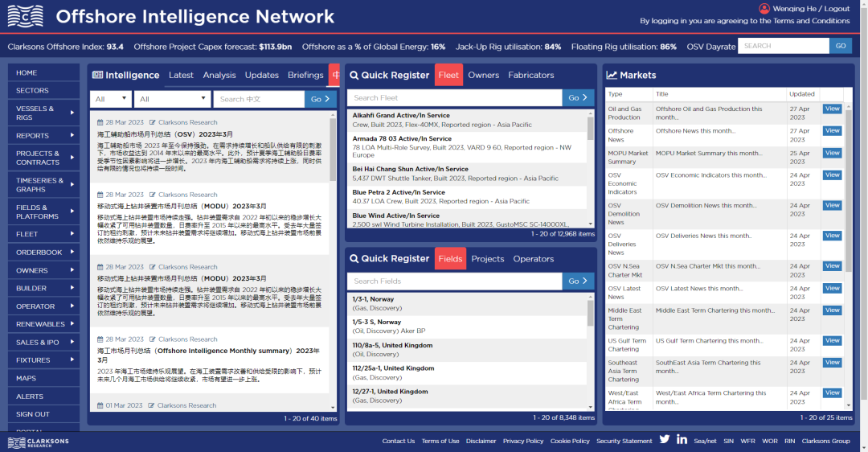This screenshot has width=868, height=452.
Task: Open the Clarksons Group footer link
Action: [825, 441]
